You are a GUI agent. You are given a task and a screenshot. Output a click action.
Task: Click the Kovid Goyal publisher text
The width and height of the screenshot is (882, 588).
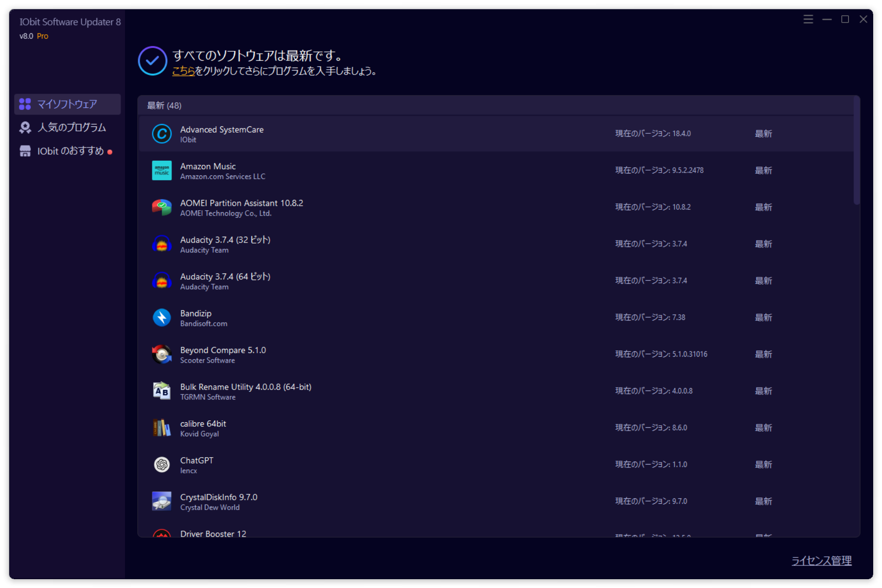(x=199, y=434)
